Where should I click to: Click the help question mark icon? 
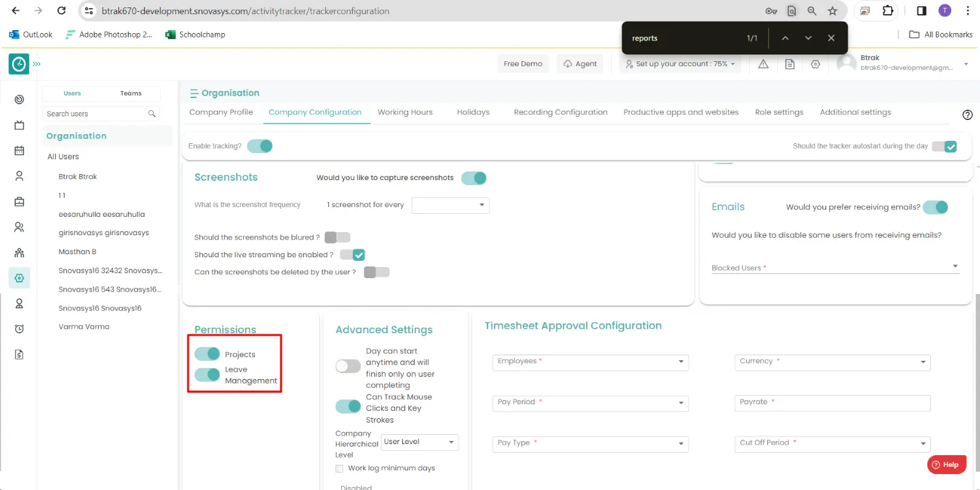(x=967, y=115)
